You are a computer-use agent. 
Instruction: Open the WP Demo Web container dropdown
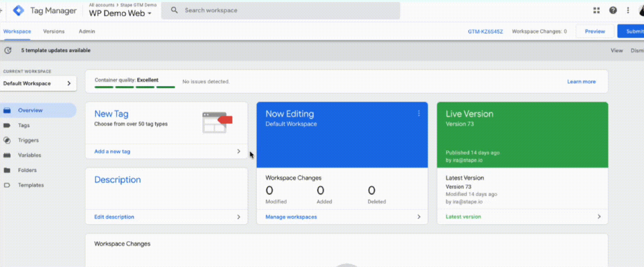[120, 13]
